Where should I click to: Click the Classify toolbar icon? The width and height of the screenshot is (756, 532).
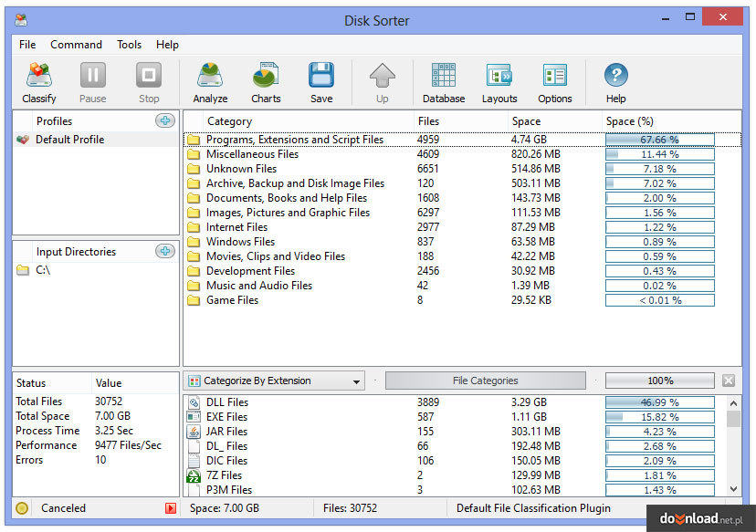click(x=39, y=76)
